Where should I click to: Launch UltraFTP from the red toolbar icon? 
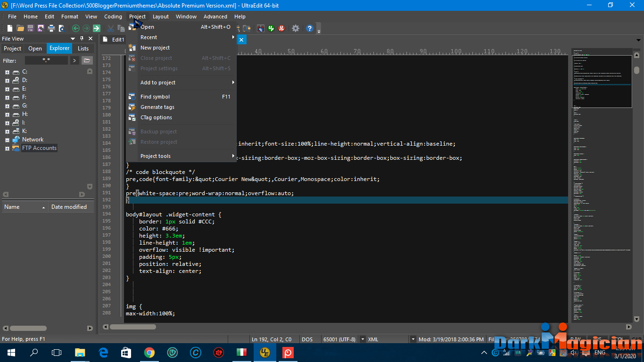(x=281, y=28)
